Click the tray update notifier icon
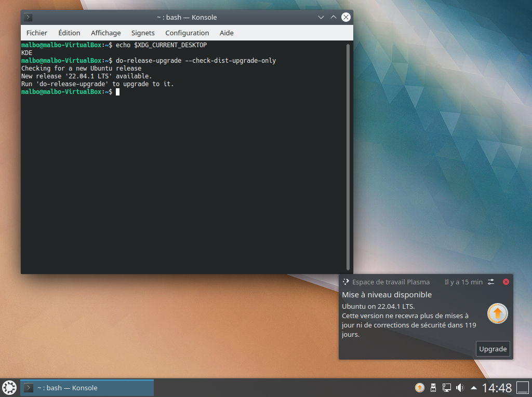This screenshot has height=397, width=532. [x=419, y=388]
